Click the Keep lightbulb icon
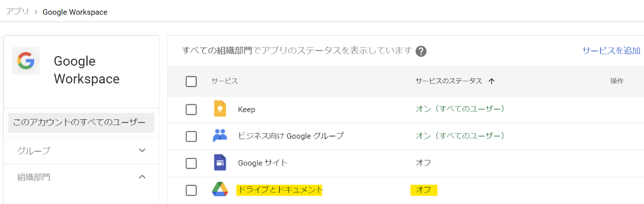Screen dimensions: 644x204 pos(220,109)
